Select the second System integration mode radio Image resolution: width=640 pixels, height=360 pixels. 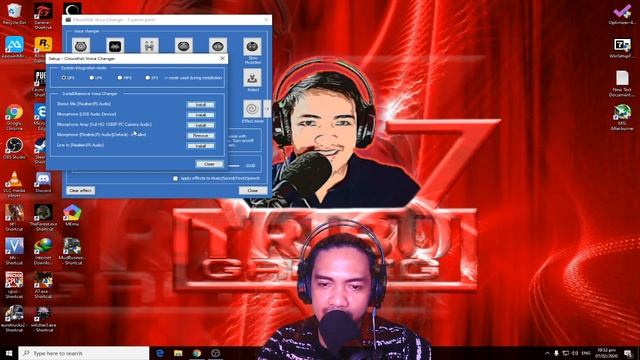[91, 78]
